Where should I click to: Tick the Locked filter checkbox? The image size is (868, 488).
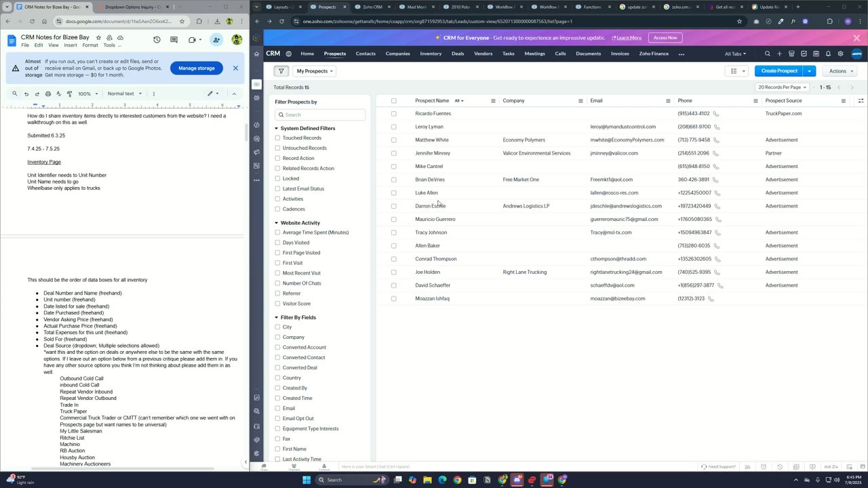click(x=277, y=179)
